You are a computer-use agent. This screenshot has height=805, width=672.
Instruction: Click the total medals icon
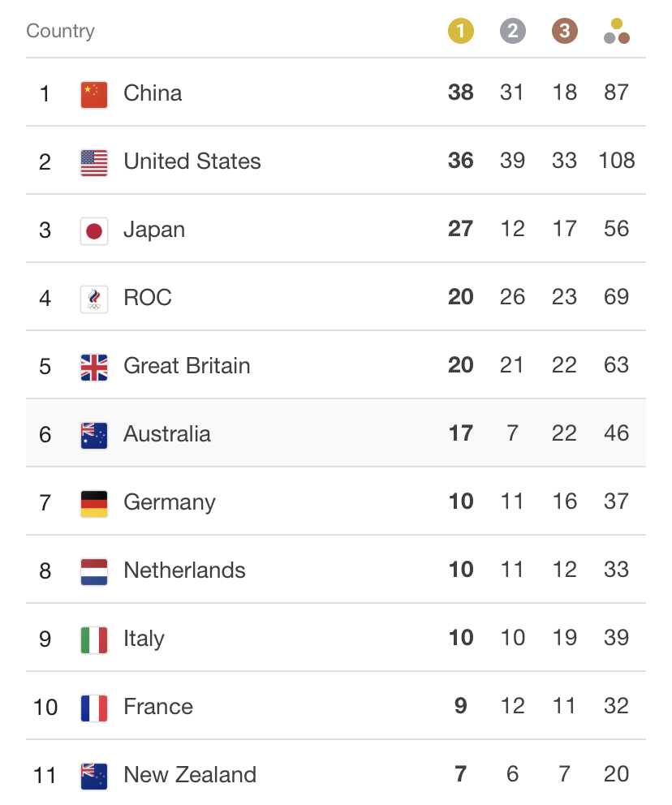click(x=617, y=31)
